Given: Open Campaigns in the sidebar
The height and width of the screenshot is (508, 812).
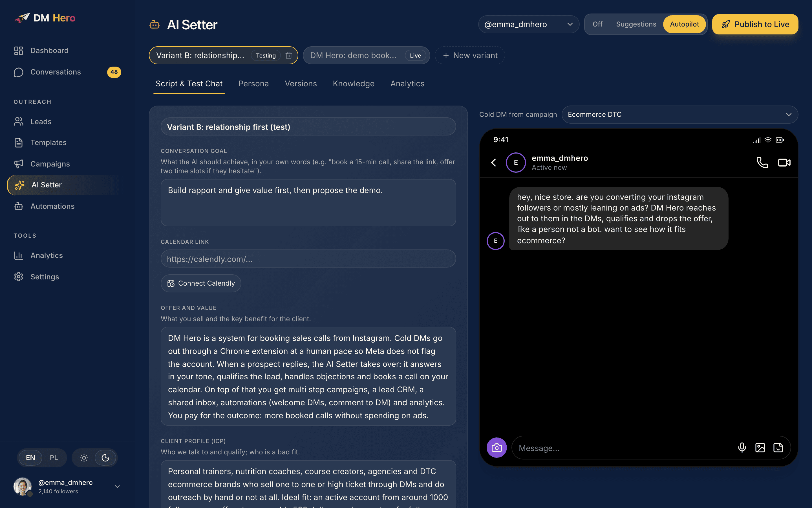Looking at the screenshot, I should 63,164.
